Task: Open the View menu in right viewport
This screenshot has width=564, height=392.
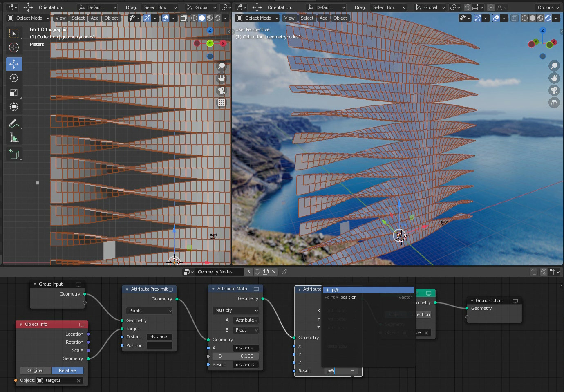Action: (x=289, y=18)
